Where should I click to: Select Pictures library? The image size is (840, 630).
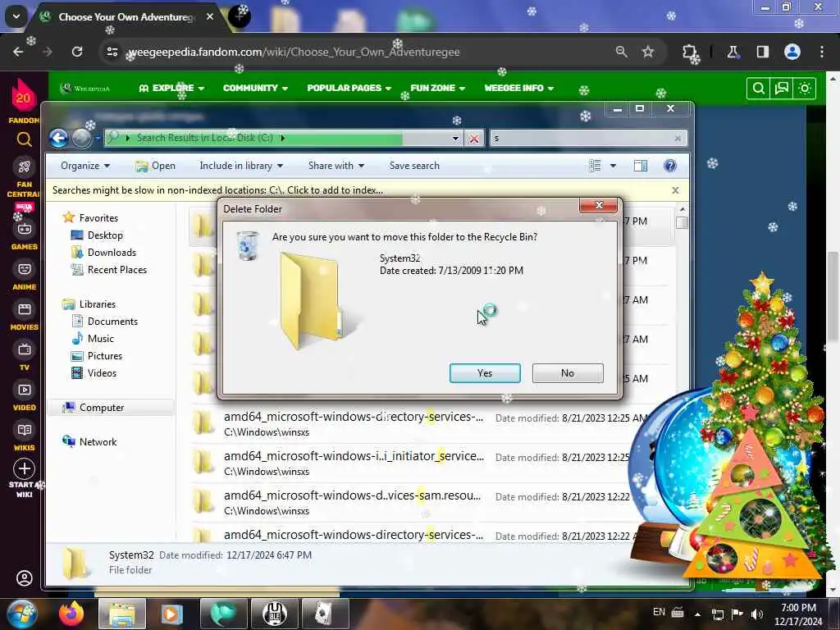click(97, 356)
